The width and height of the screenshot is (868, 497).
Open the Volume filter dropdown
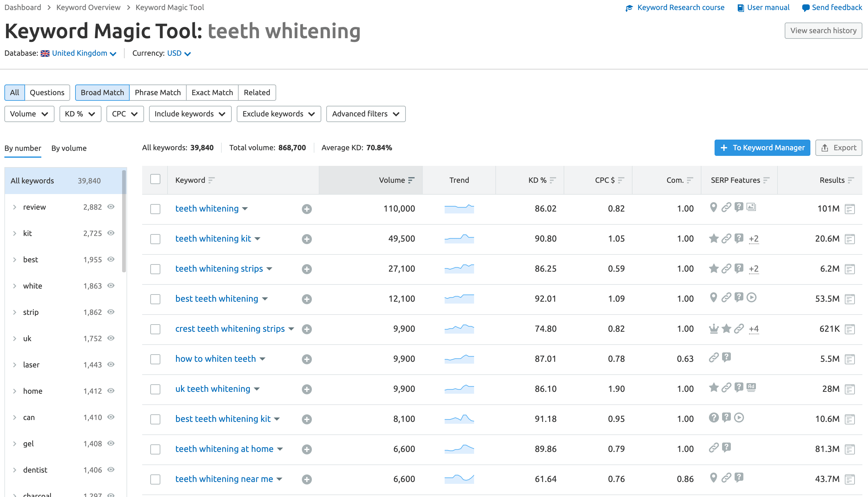pyautogui.click(x=29, y=114)
